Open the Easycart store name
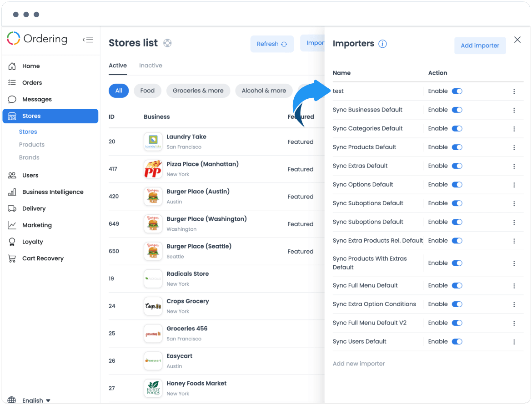 180,356
